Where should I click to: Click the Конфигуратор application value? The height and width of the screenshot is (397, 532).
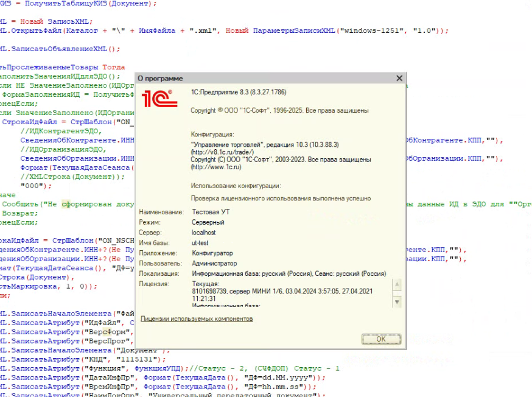212,253
